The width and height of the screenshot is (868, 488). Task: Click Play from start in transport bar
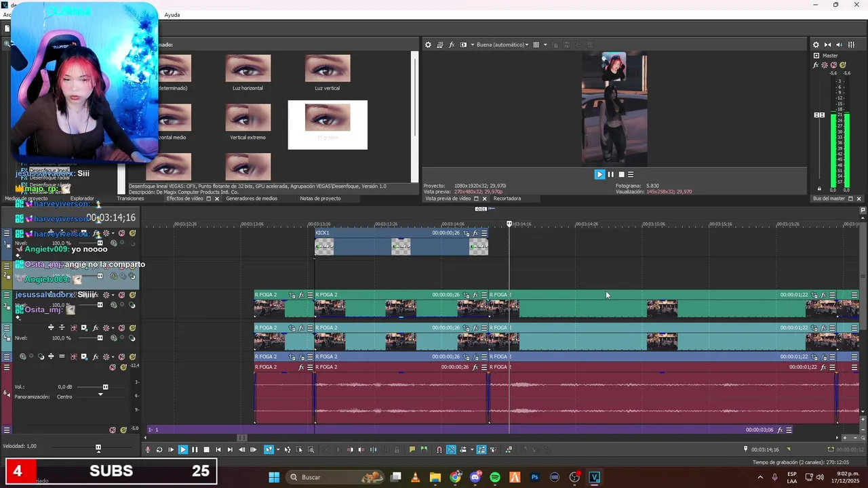[x=171, y=449]
